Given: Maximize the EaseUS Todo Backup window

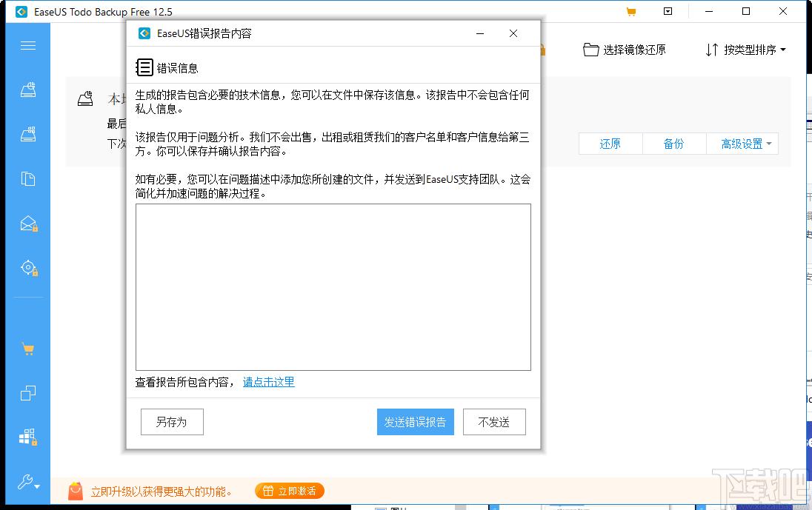Looking at the screenshot, I should coord(746,11).
